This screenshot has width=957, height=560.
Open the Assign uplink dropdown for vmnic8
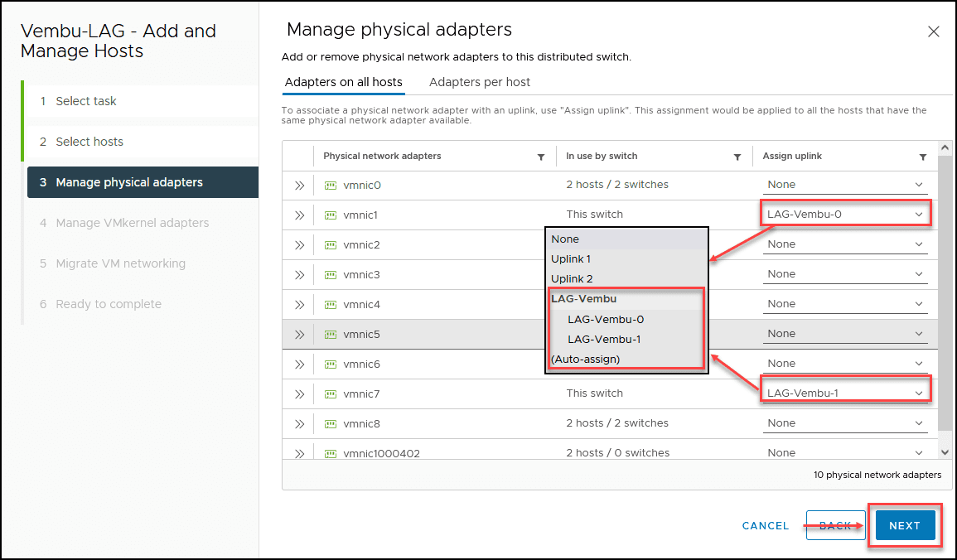point(845,423)
